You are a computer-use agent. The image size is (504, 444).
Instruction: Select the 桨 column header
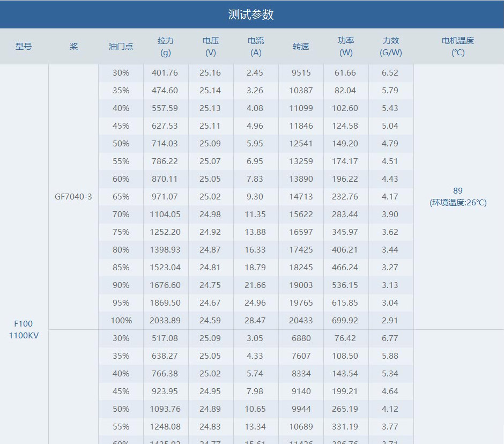73,46
